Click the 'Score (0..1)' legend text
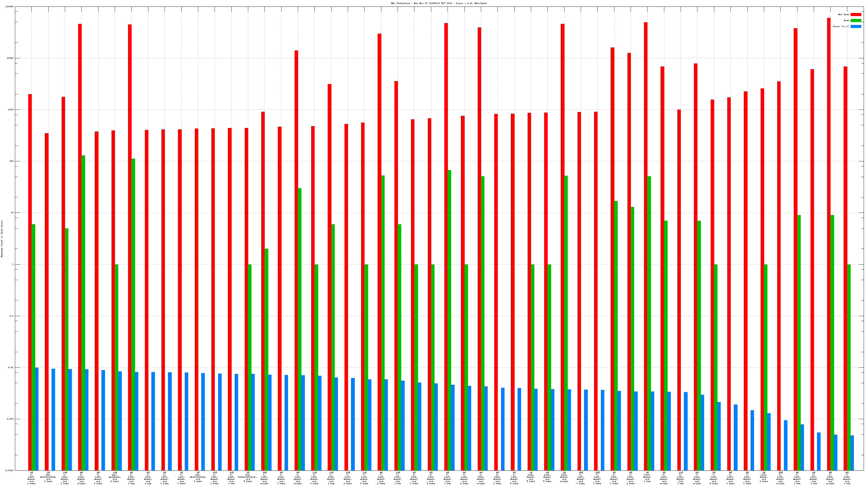The image size is (868, 488). tap(841, 26)
